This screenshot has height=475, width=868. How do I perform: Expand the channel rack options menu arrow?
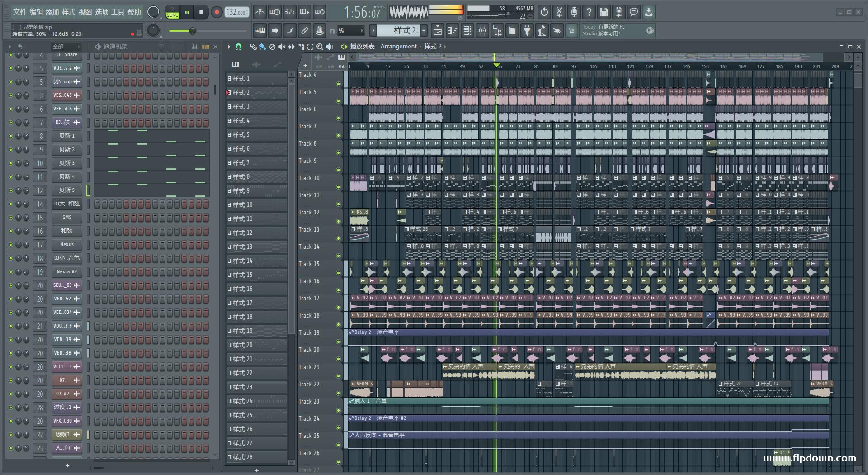pyautogui.click(x=10, y=47)
